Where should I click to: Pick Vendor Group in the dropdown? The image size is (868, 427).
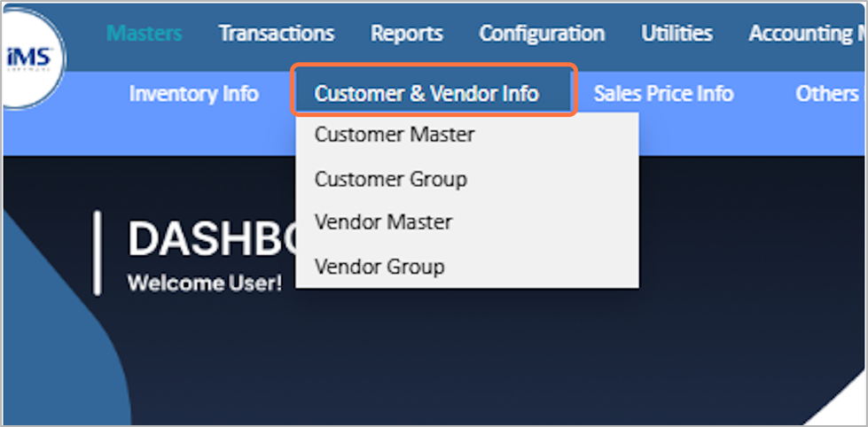[x=379, y=266]
